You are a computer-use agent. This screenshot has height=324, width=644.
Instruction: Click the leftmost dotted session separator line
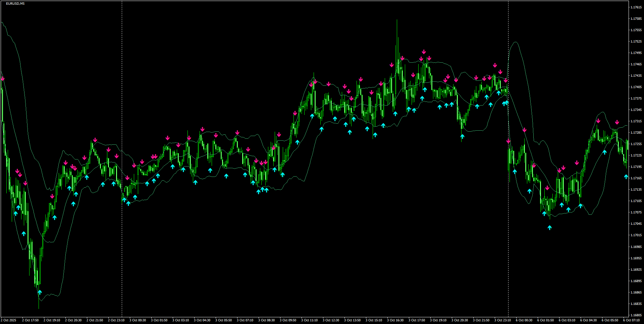click(x=121, y=161)
